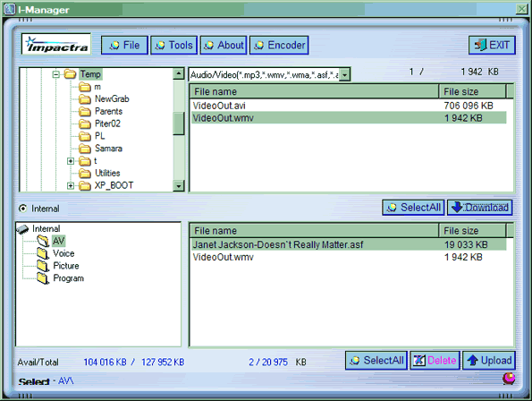
Task: Expand the XP_BOOT folder
Action: click(71, 185)
